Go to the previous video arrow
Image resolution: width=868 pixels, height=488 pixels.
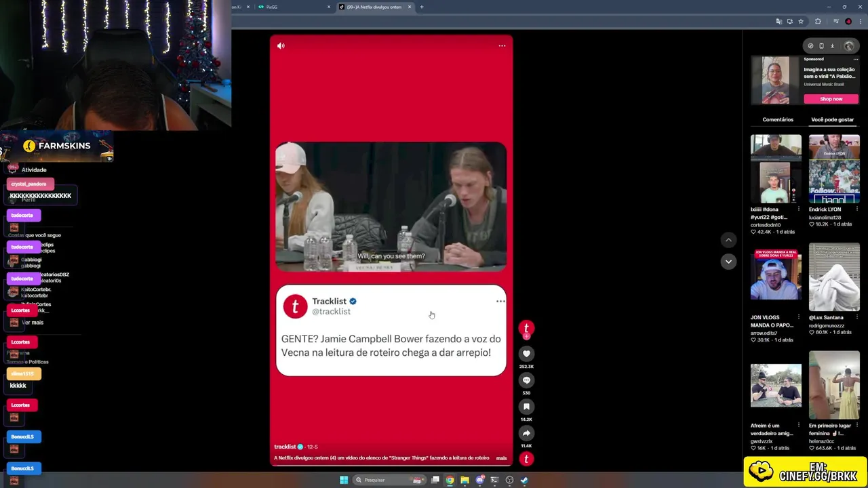click(x=728, y=240)
